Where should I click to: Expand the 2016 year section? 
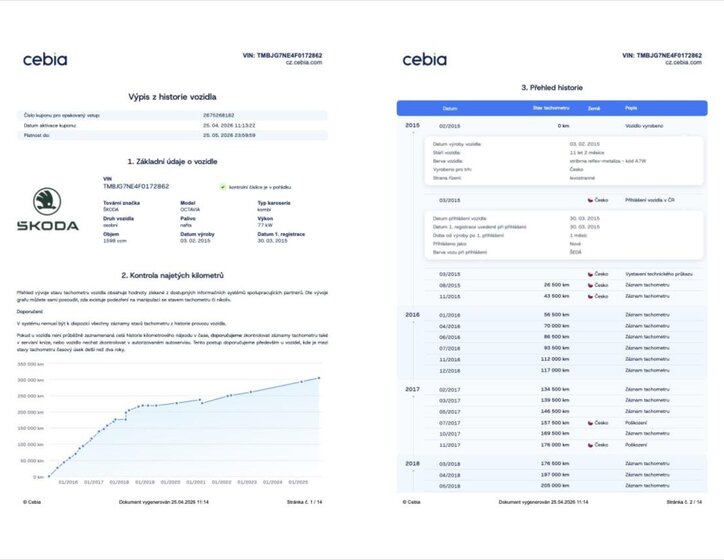pos(412,314)
